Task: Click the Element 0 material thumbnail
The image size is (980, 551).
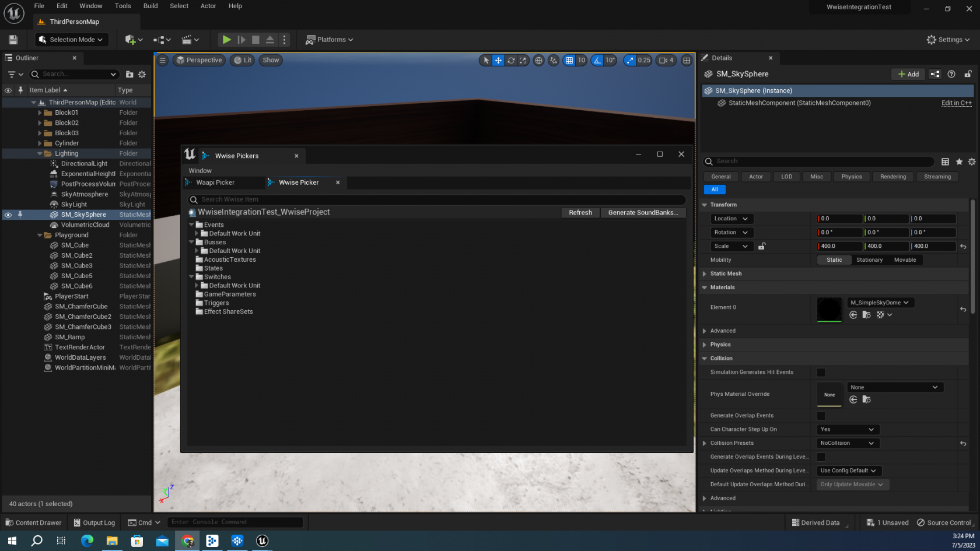Action: pos(829,309)
